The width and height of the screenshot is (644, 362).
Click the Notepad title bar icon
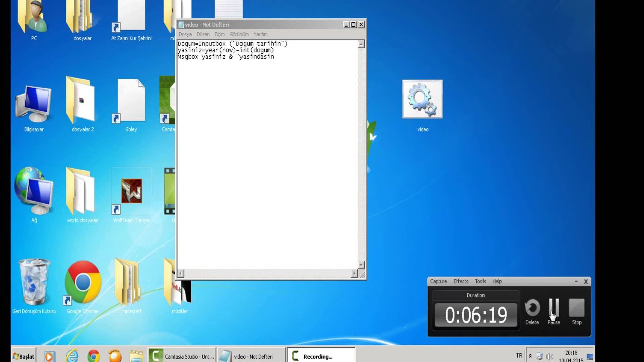pyautogui.click(x=181, y=25)
